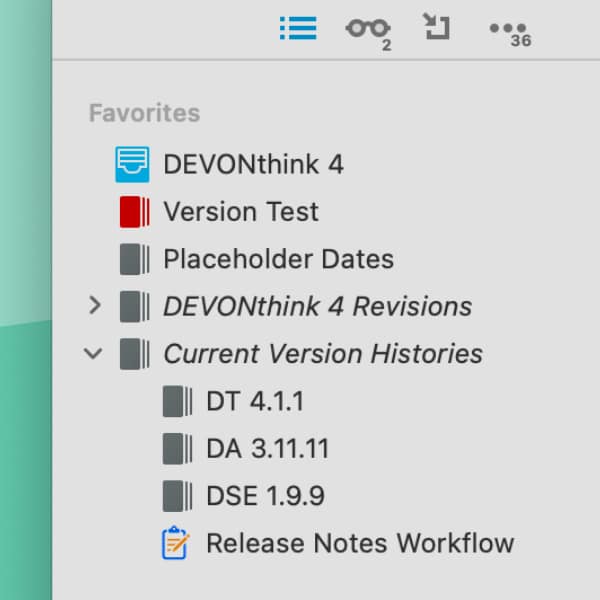This screenshot has width=600, height=600.
Task: Open the DSE 1.9.9 item
Action: tap(265, 496)
